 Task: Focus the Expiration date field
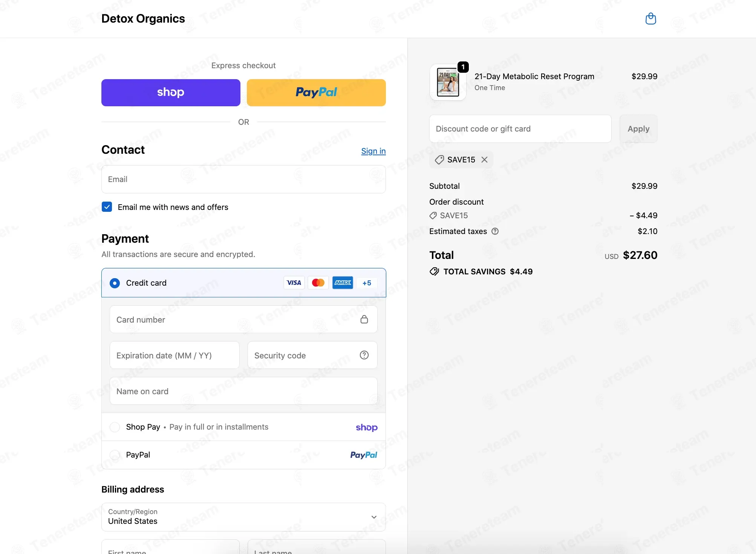(x=174, y=355)
